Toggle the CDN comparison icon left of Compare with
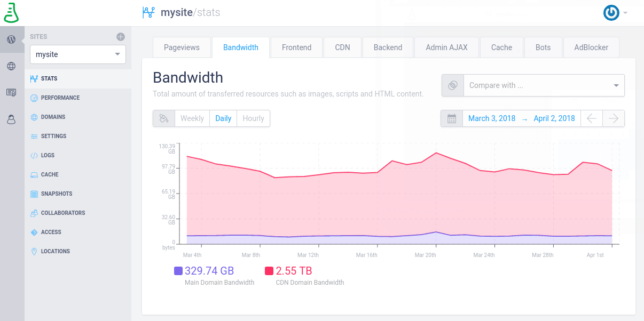 [x=451, y=85]
